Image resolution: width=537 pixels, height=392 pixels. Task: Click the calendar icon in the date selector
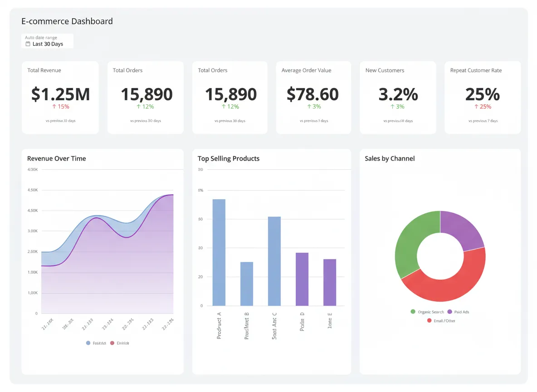coord(27,44)
